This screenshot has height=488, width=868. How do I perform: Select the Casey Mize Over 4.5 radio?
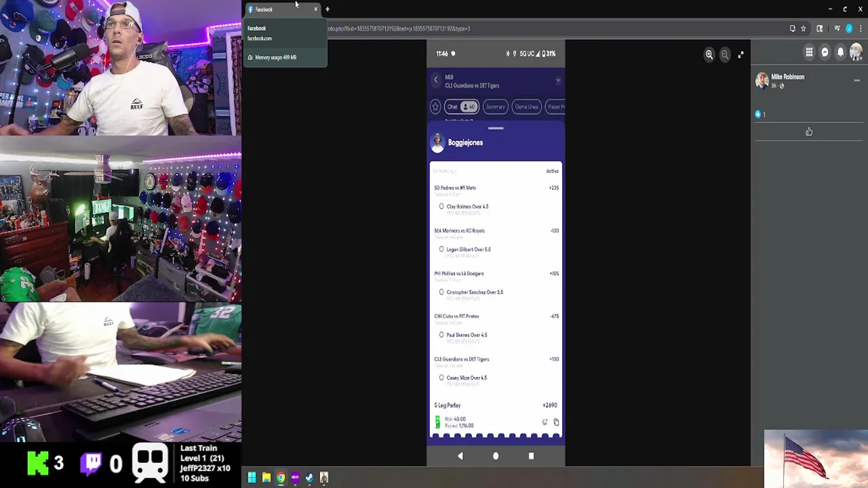tap(441, 378)
